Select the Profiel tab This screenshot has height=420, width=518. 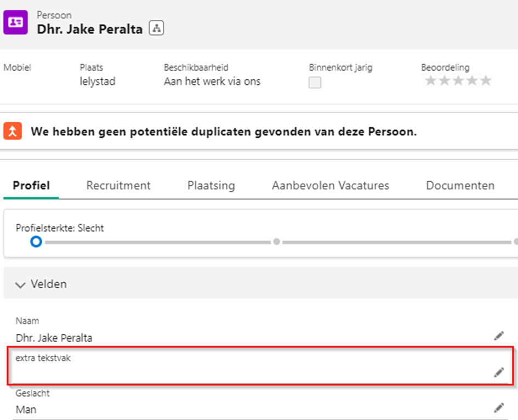[31, 185]
